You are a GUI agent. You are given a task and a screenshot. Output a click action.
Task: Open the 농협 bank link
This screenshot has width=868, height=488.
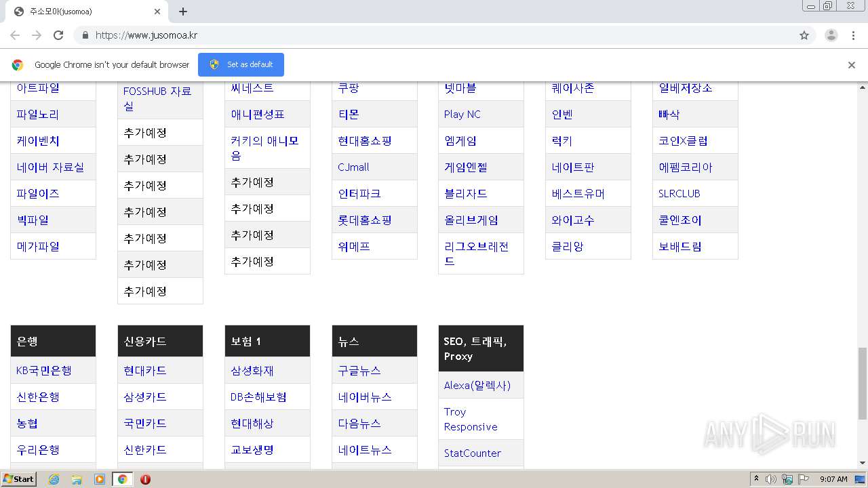[x=27, y=424]
